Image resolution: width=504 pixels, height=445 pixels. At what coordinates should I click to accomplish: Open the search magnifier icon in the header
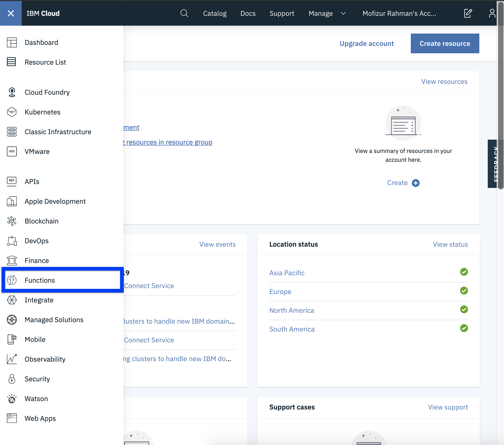(184, 13)
